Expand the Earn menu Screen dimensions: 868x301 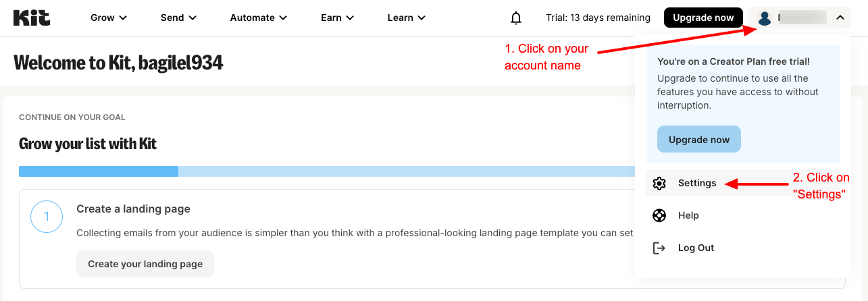pos(338,18)
